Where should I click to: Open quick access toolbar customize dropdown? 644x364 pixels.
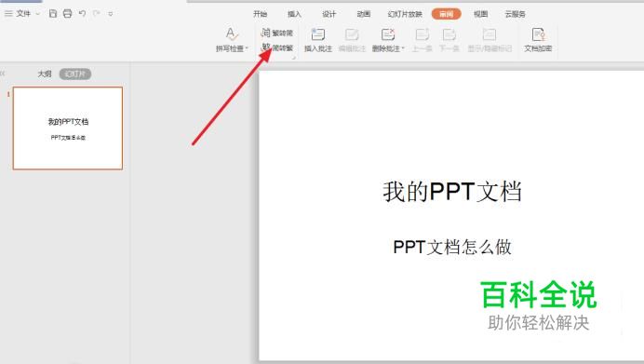pos(111,14)
